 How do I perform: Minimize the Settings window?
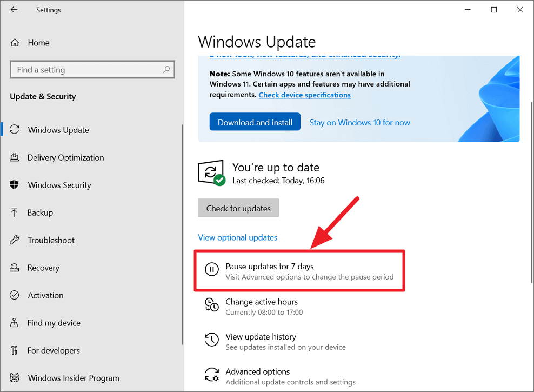468,10
